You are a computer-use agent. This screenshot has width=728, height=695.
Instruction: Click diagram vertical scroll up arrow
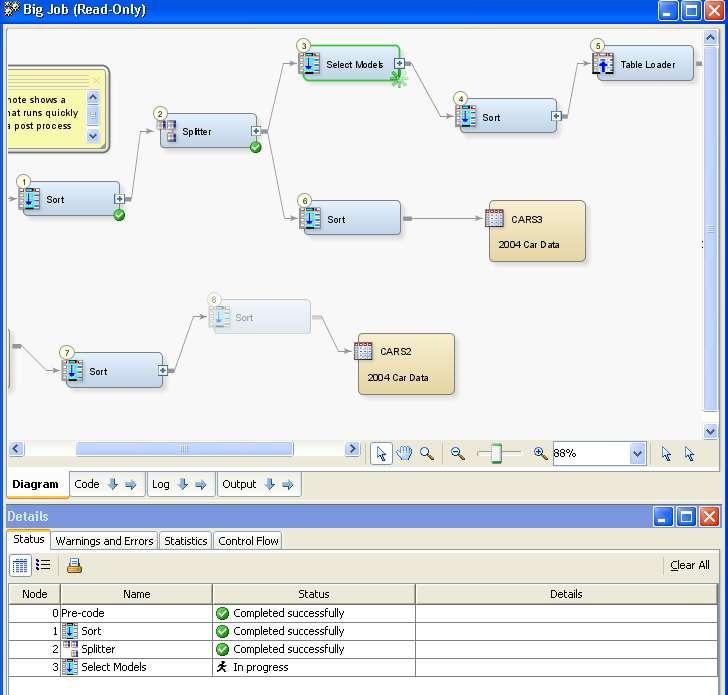(710, 37)
